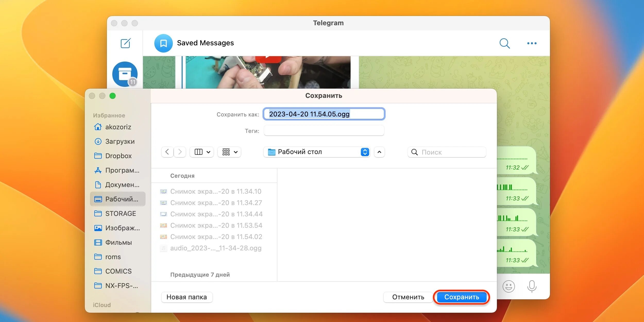This screenshot has height=322, width=644.
Task: Click the Отменить button
Action: click(x=408, y=297)
